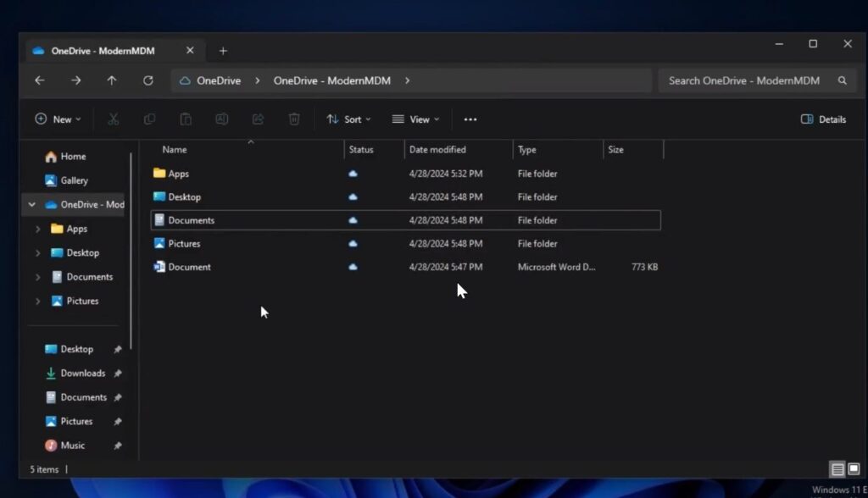868x498 pixels.
Task: Toggle the Details pane open
Action: (822, 119)
